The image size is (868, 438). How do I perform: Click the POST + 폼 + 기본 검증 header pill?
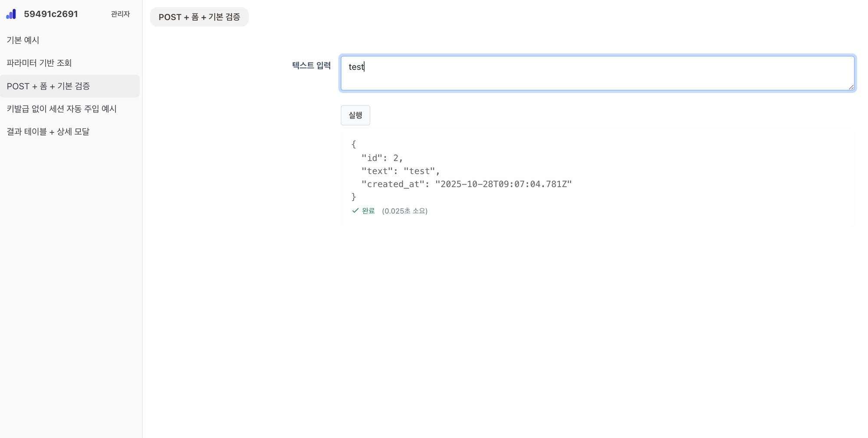point(199,17)
